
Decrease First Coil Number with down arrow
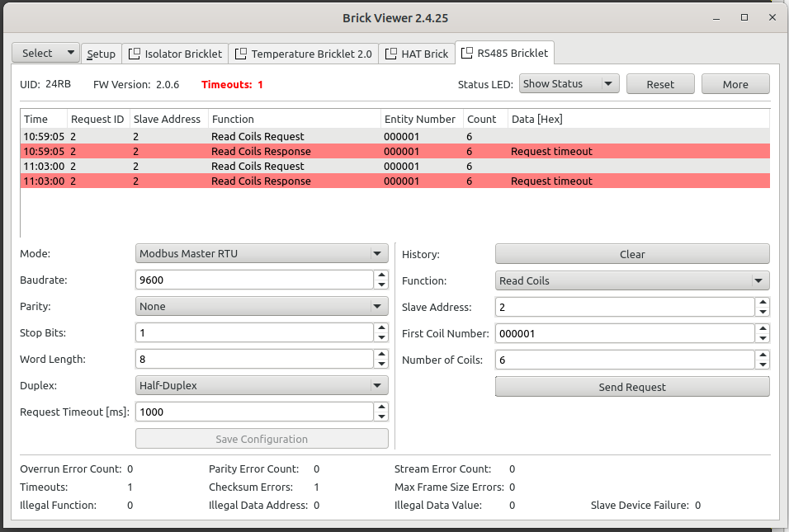[763, 338]
